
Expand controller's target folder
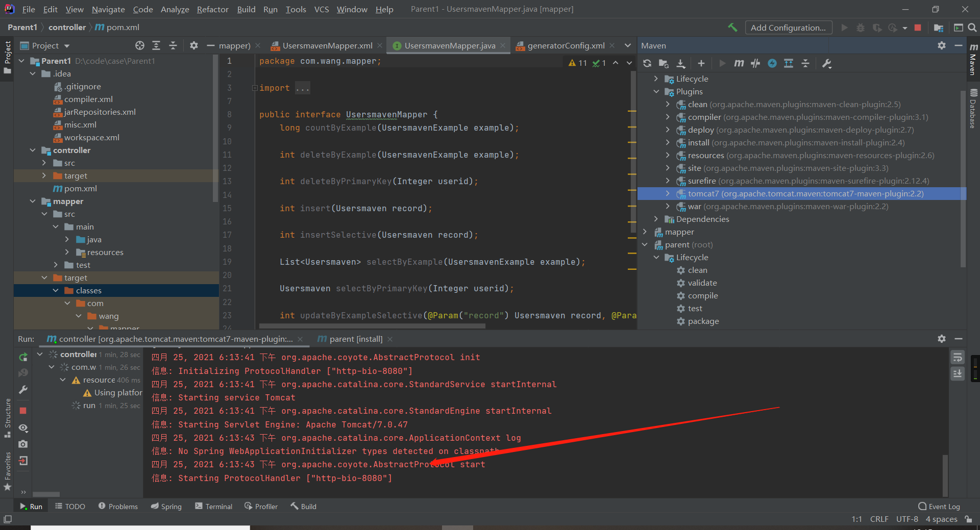tap(44, 175)
